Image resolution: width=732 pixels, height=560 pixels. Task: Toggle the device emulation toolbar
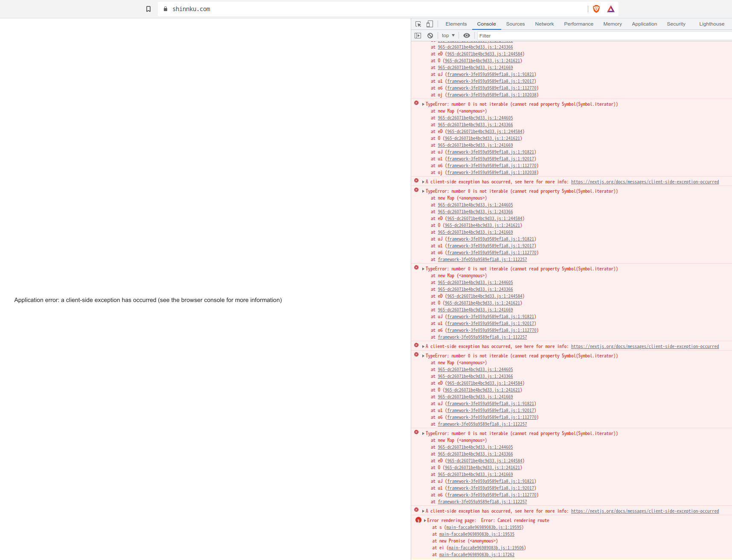pyautogui.click(x=430, y=24)
